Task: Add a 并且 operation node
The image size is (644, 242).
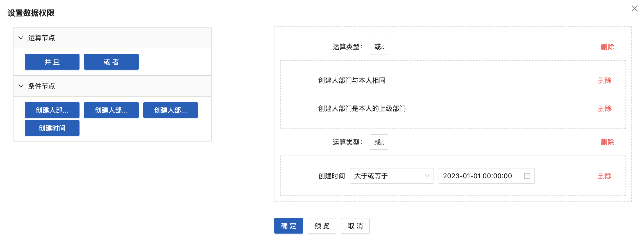Action: click(52, 62)
